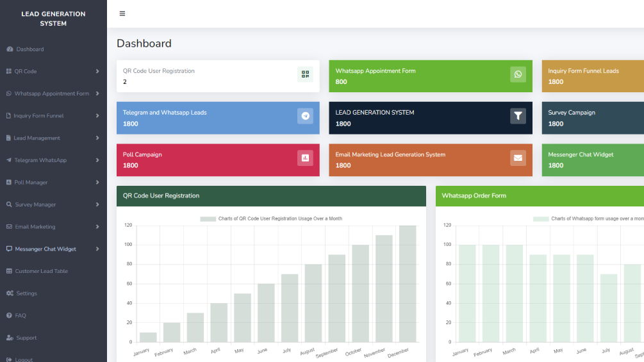
Task: Expand the Email Marketing submenu chevron
Action: 97,227
